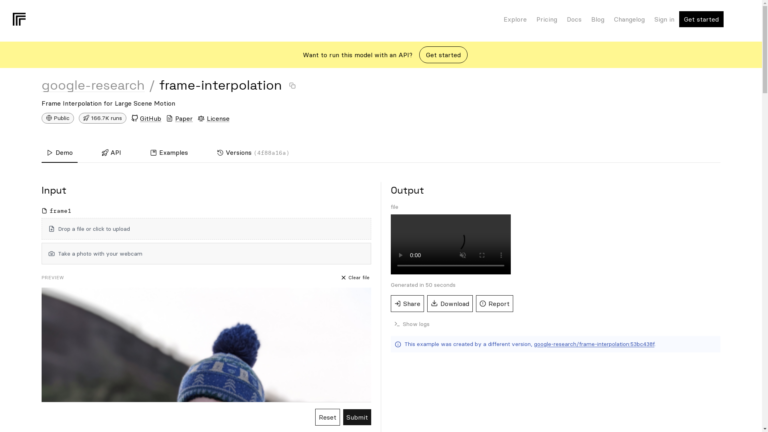768x432 pixels.
Task: Click the 166.7K runs badge
Action: [x=102, y=118]
